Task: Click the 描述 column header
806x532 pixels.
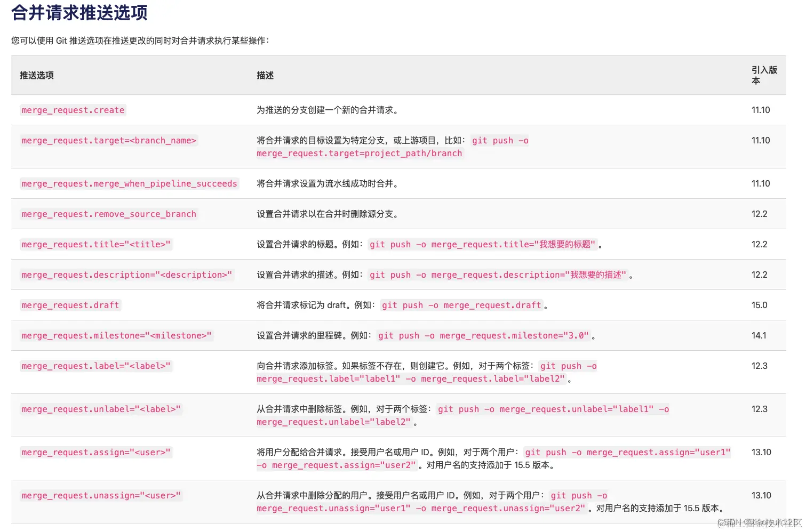Action: (265, 75)
